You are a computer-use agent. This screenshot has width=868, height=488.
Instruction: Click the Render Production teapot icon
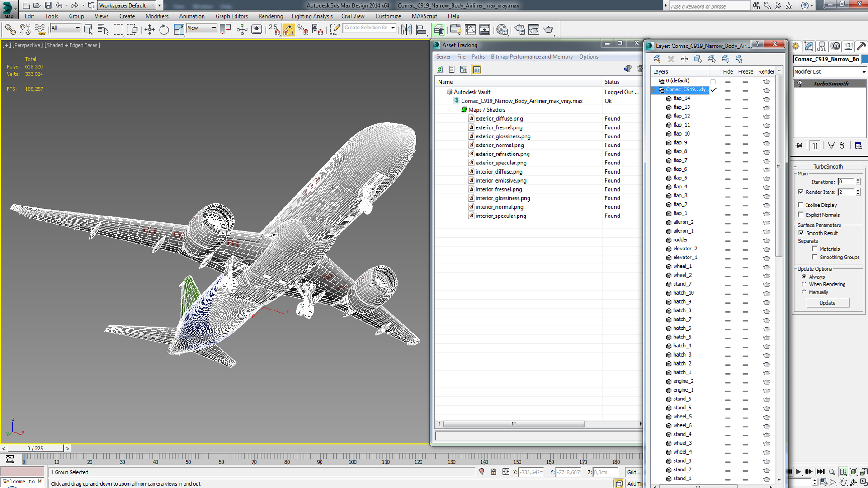click(x=548, y=30)
